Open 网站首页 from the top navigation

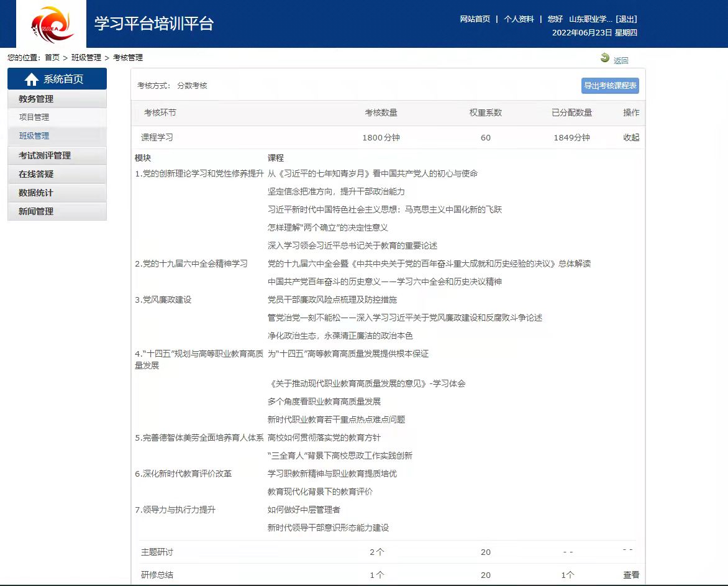click(x=475, y=19)
